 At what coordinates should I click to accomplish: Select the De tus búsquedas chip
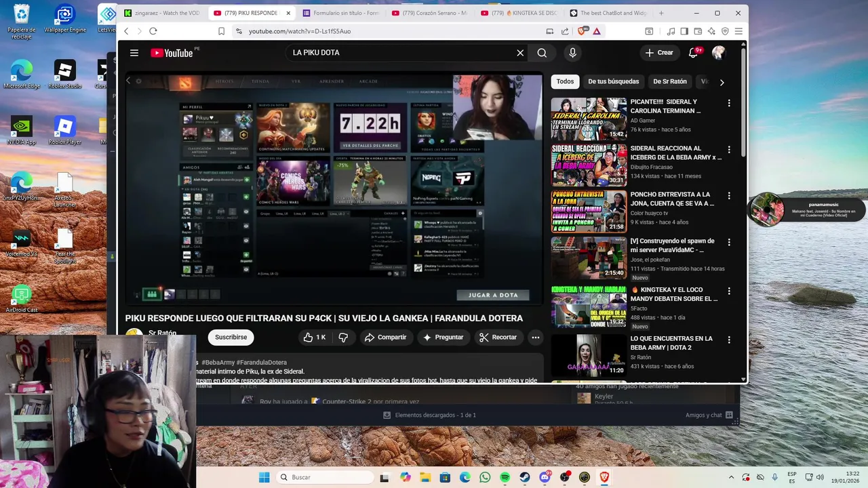[613, 81]
